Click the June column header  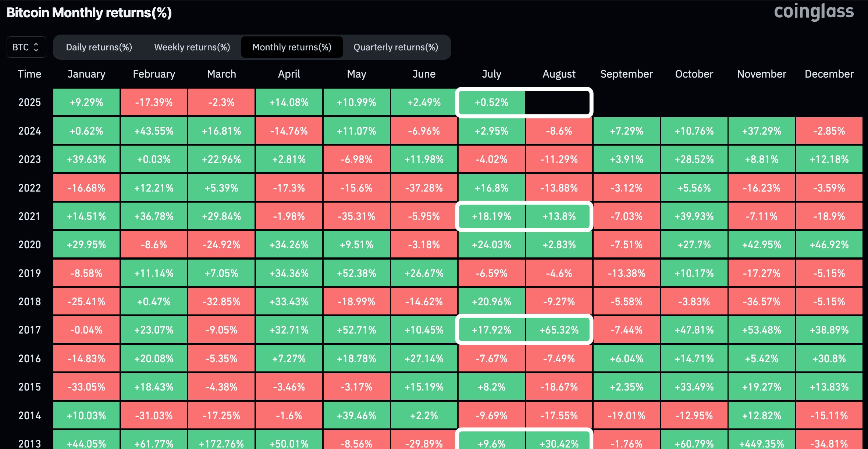pos(424,74)
